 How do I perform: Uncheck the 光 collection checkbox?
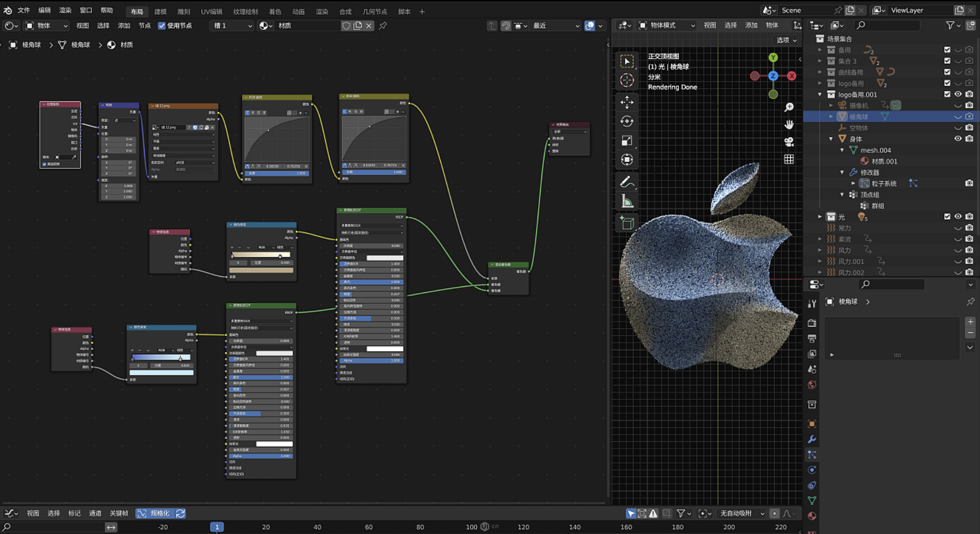click(x=947, y=216)
